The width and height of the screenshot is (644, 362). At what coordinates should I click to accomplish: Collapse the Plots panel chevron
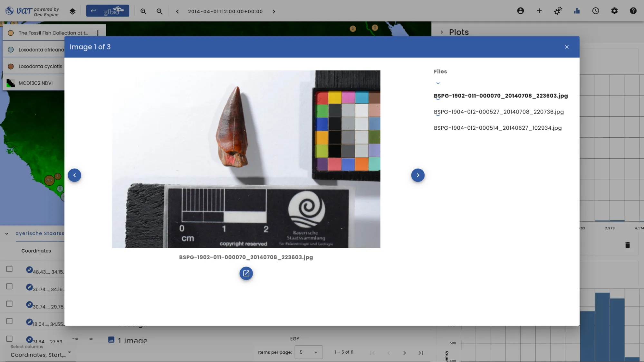[x=442, y=32]
